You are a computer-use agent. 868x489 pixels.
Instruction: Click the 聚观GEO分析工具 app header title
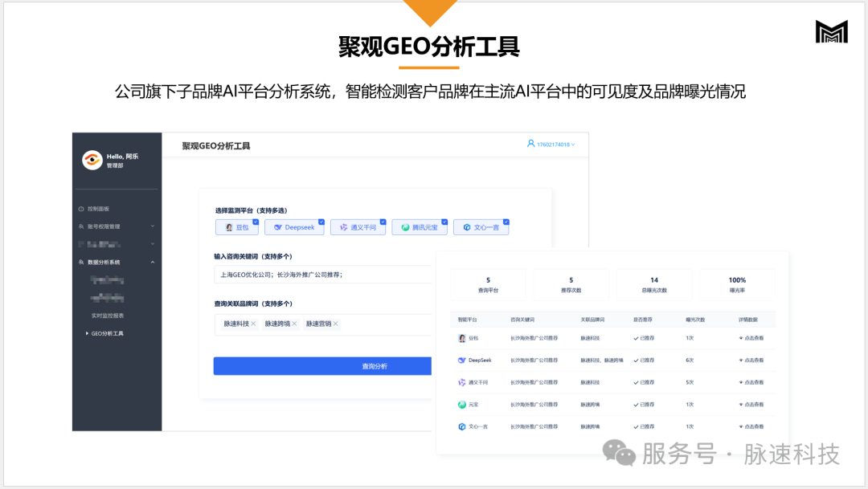(216, 146)
